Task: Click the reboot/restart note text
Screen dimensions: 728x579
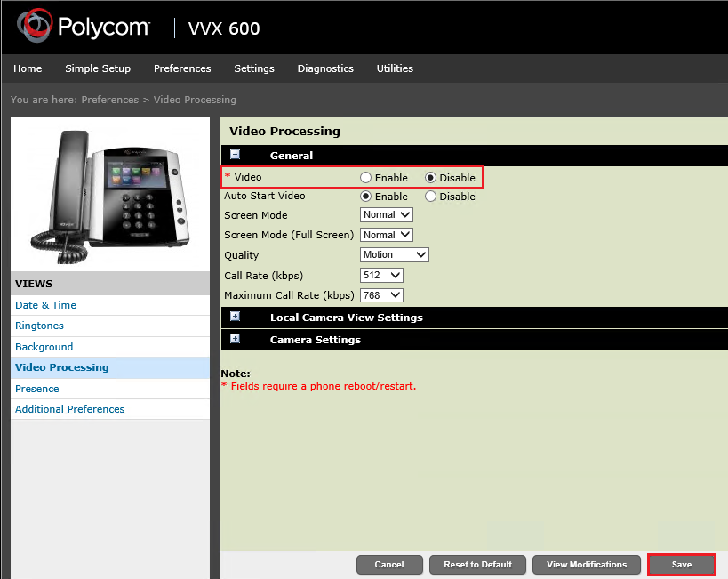Action: [318, 386]
